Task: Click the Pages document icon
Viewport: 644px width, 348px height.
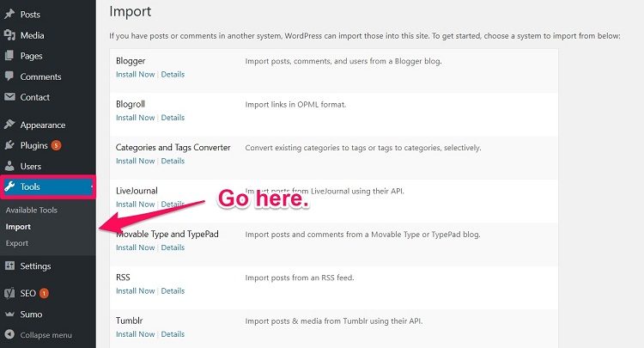Action: point(9,56)
